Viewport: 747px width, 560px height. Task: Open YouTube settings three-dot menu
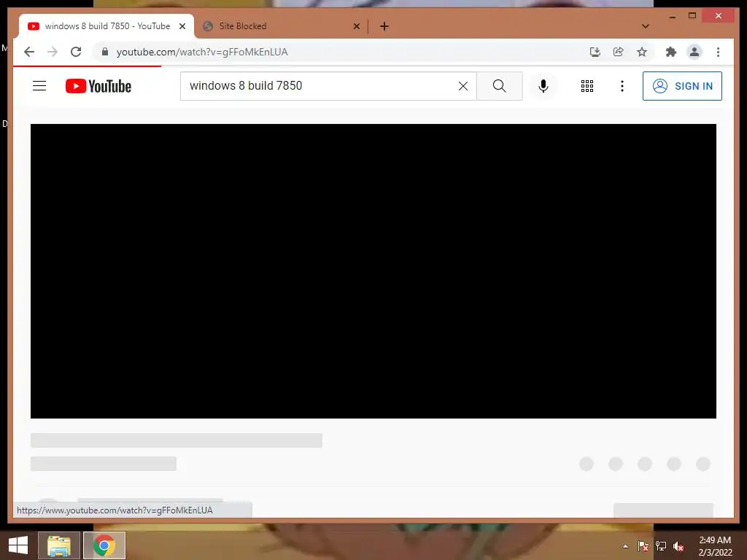click(x=622, y=86)
